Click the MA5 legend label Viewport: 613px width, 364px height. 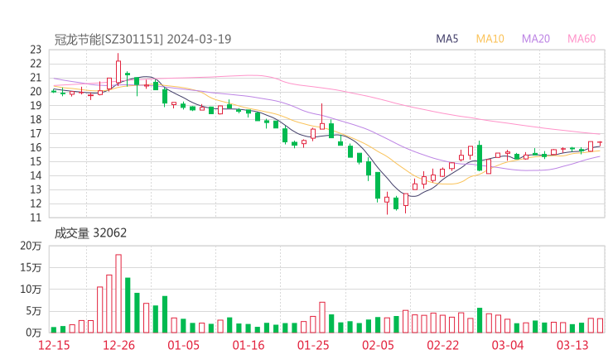click(446, 39)
